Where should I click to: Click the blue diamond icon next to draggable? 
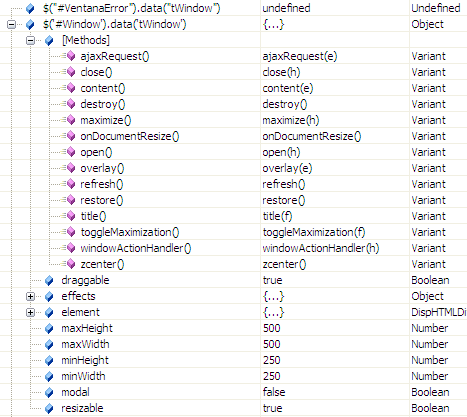pos(49,280)
